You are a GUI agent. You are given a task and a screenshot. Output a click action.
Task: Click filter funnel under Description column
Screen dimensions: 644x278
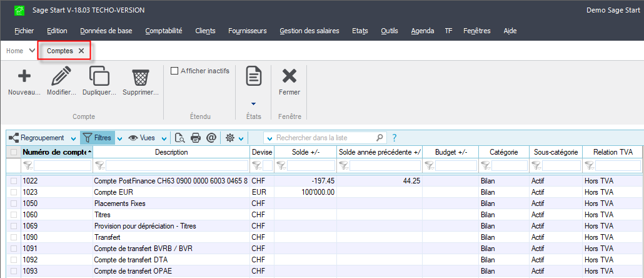coord(101,166)
